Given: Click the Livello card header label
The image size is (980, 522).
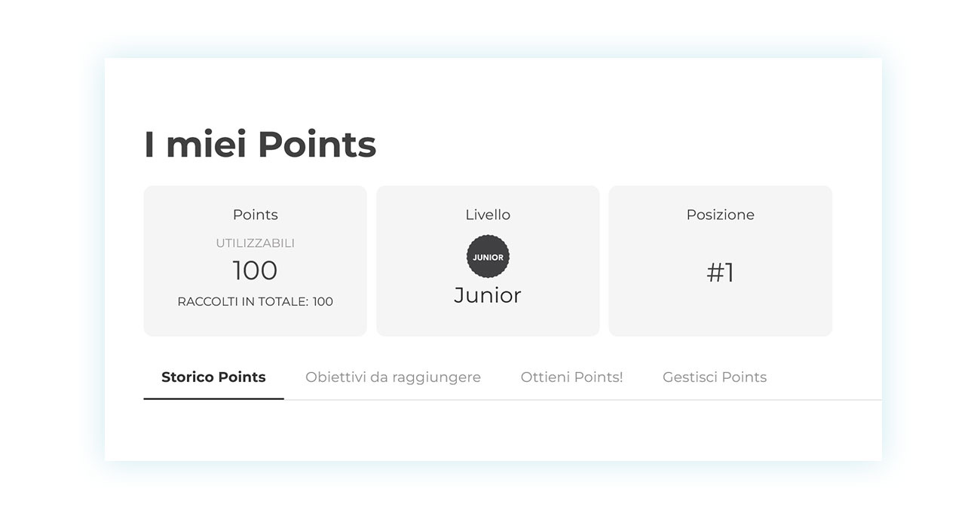Looking at the screenshot, I should click(x=488, y=214).
